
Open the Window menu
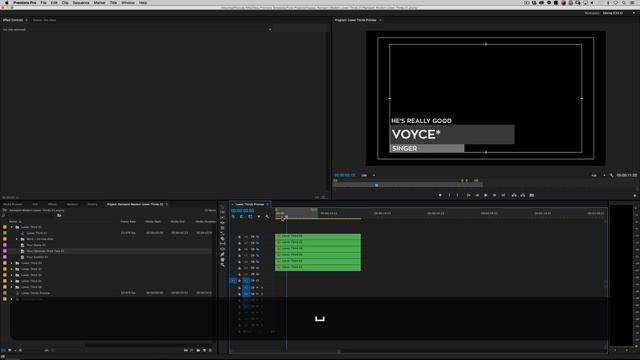click(128, 2)
